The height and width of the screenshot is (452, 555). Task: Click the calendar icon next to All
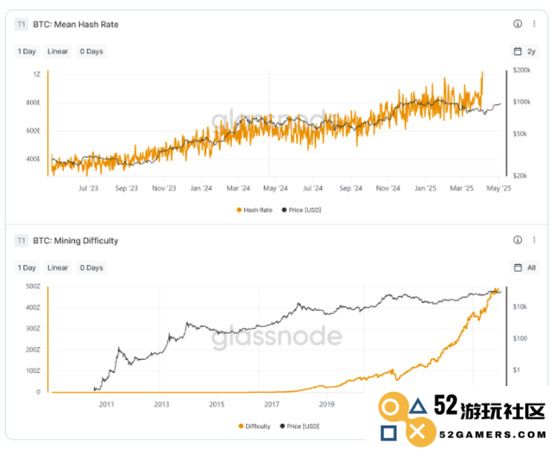(517, 268)
